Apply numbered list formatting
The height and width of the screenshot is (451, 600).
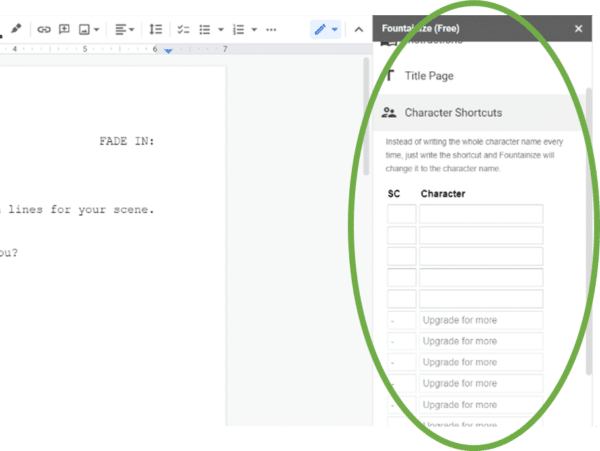[x=238, y=29]
